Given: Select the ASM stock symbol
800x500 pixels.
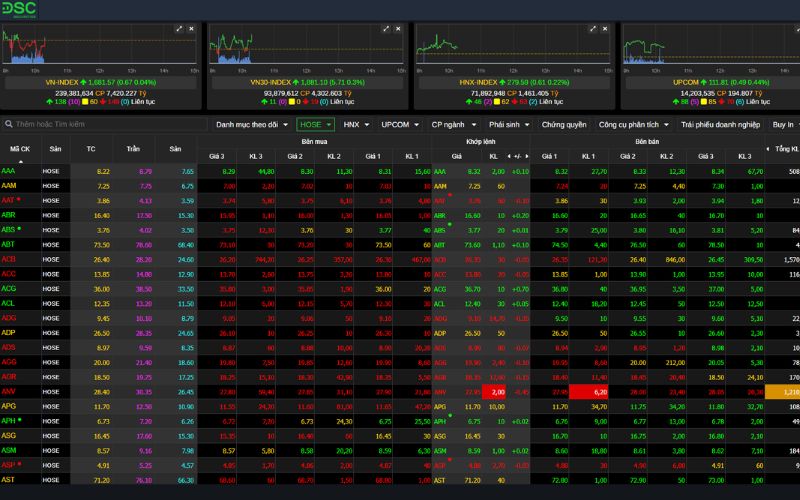Looking at the screenshot, I should [9, 451].
